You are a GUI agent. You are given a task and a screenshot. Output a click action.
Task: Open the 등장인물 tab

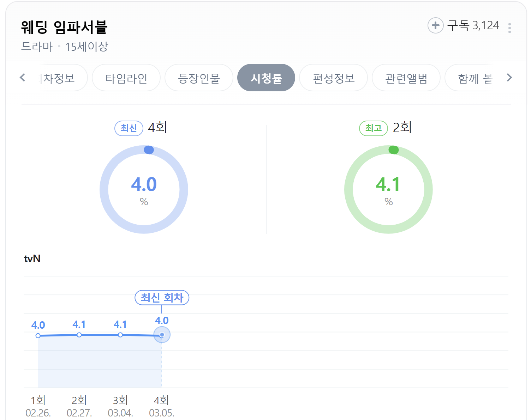coord(199,78)
